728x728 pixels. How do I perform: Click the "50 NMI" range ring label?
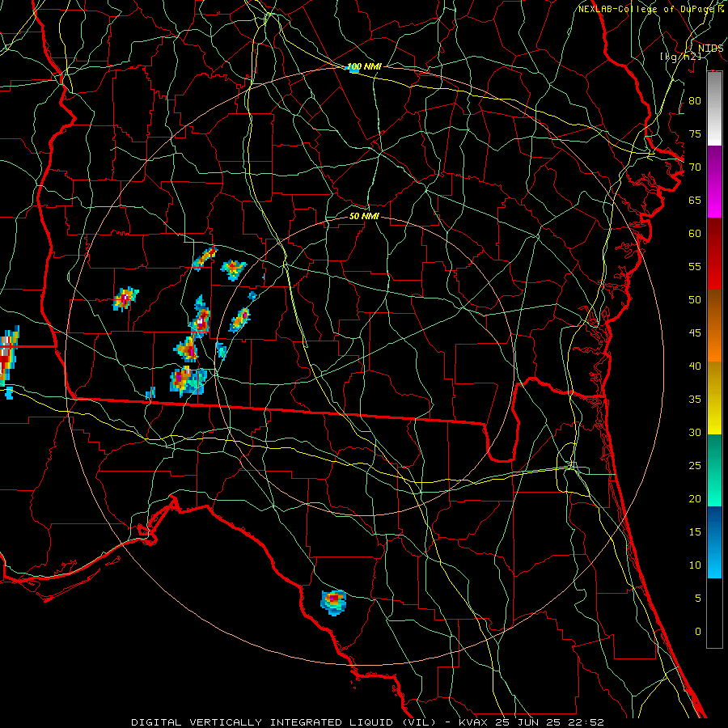365,216
